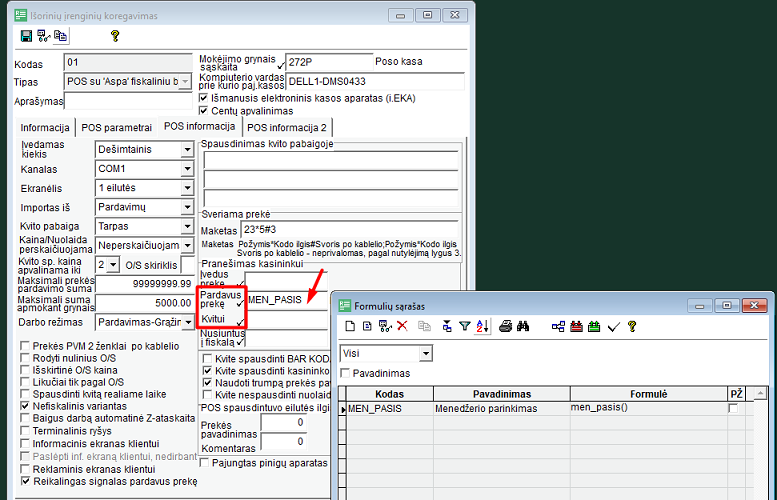Select the Menedžerio parinkimas cell

[x=501, y=408]
